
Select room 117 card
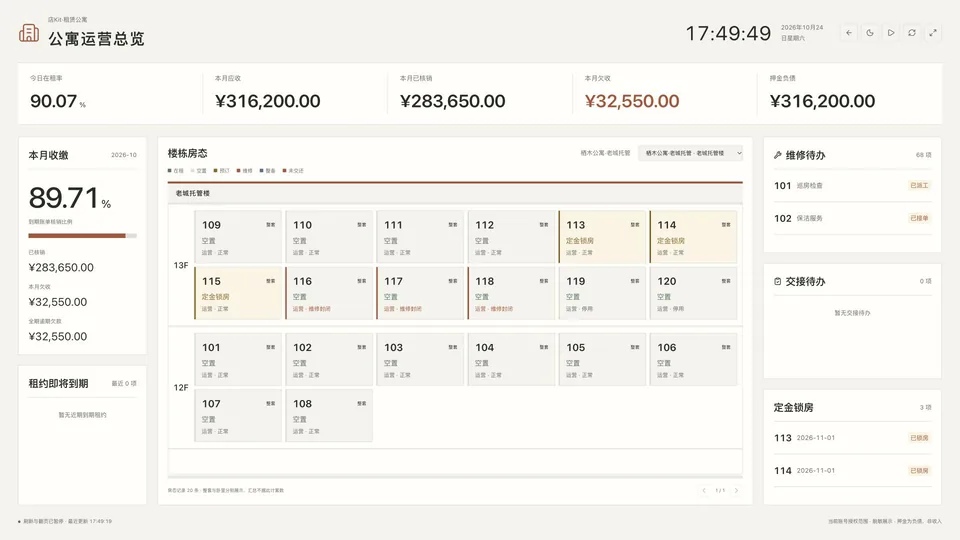pos(420,293)
